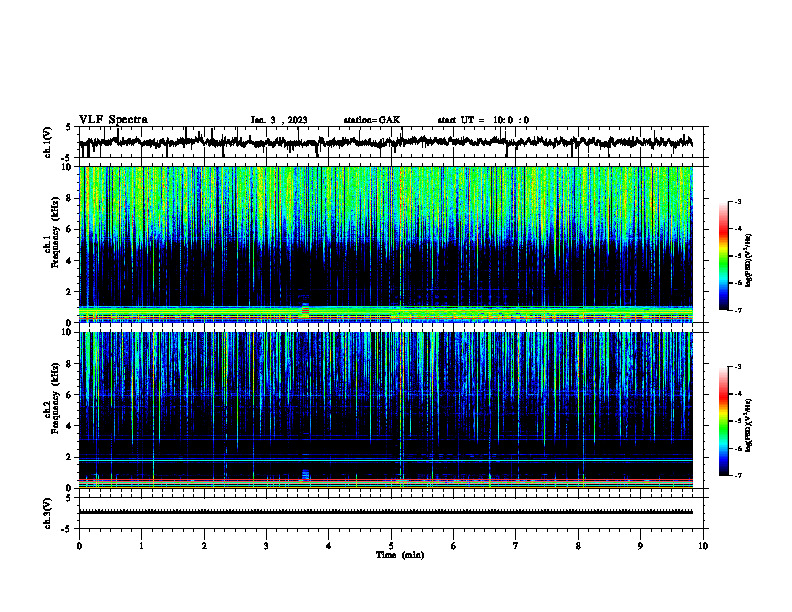
Task: Click the time axis tick label "5"
Action: pos(391,546)
